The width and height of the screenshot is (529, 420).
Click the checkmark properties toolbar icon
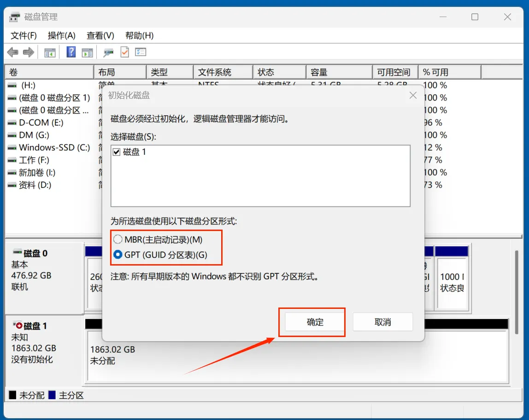pyautogui.click(x=125, y=52)
